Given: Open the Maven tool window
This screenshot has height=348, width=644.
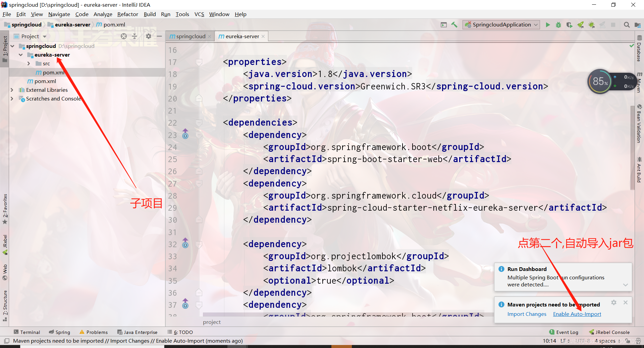Looking at the screenshot, I should point(639,82).
